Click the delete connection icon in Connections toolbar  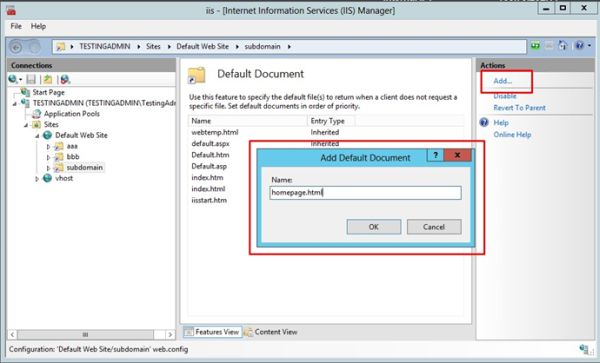(65, 79)
